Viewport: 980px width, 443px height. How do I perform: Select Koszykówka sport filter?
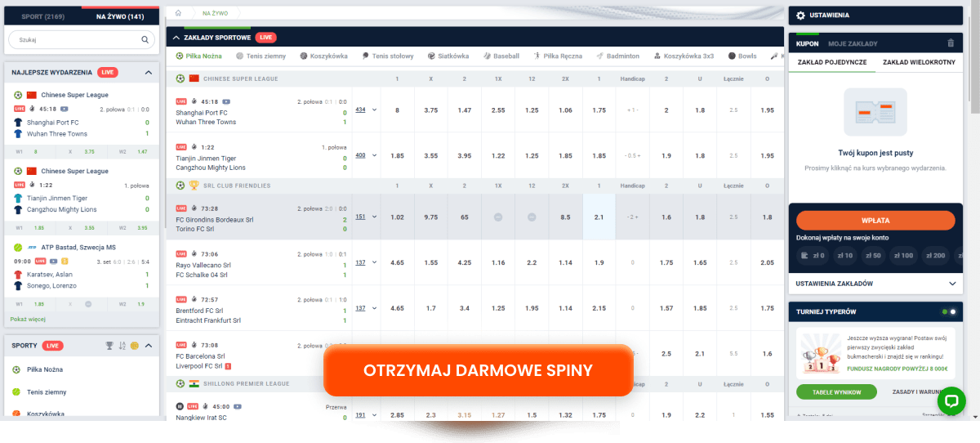coord(323,56)
